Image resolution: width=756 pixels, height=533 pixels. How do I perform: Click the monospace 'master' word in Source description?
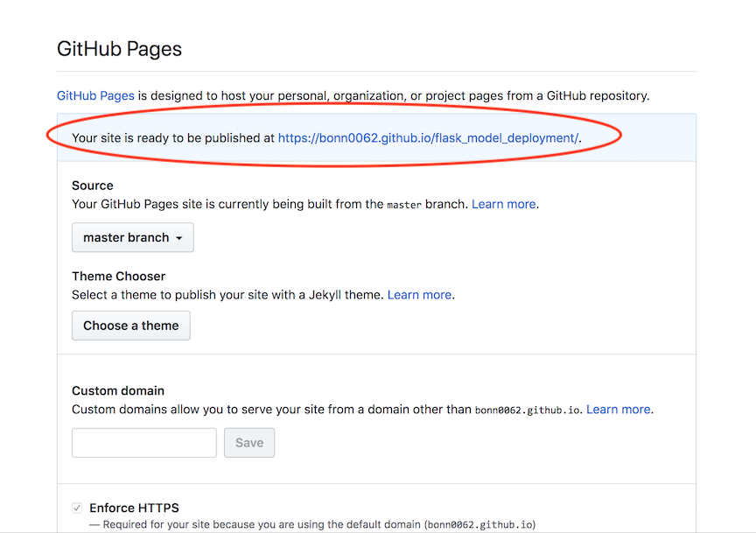404,204
